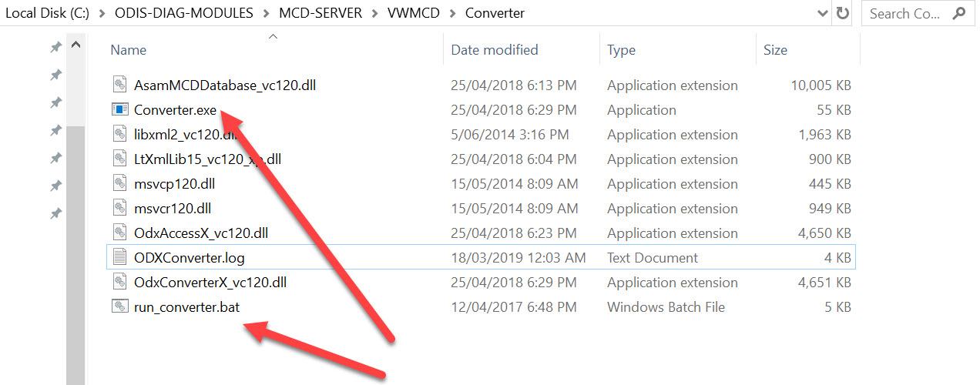The height and width of the screenshot is (385, 980).
Task: Click the refresh icon in address bar
Action: [x=843, y=13]
